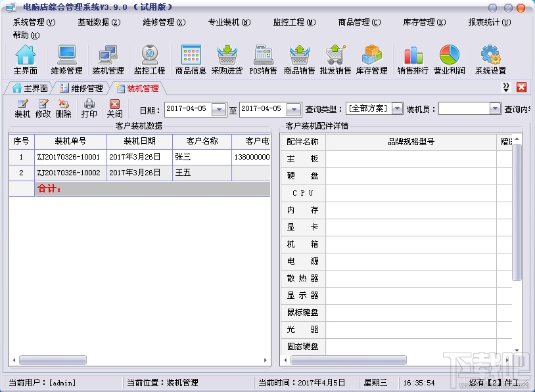Click the 商品信息 product info icon
The image size is (535, 392).
[x=191, y=59]
